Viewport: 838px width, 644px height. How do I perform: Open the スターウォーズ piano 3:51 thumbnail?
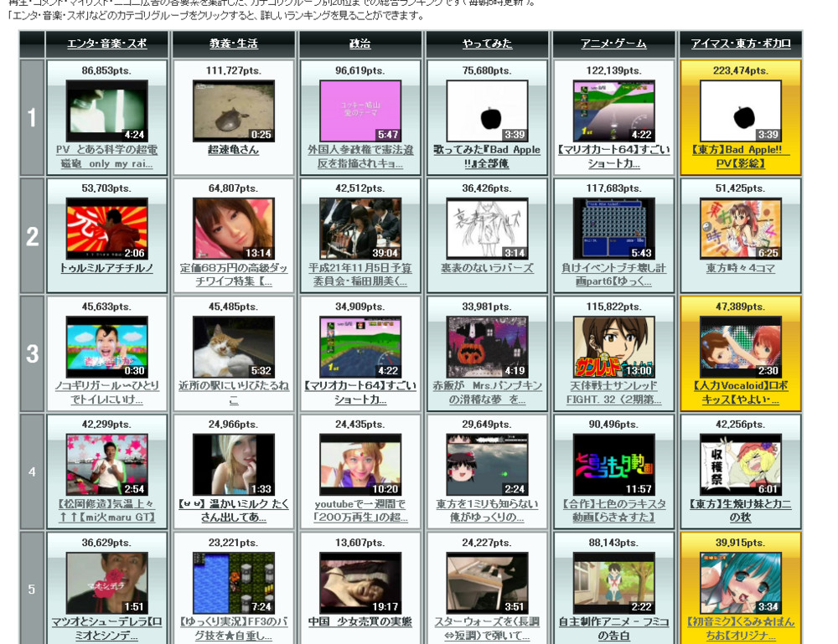pos(487,583)
